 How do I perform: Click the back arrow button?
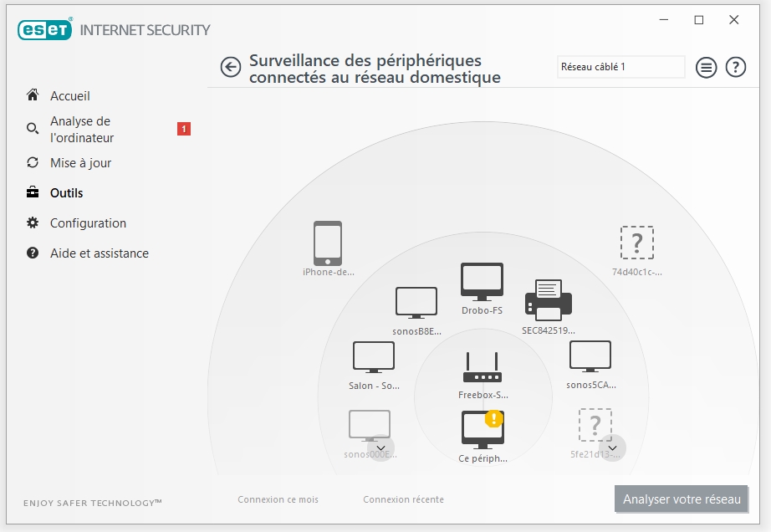pos(231,67)
